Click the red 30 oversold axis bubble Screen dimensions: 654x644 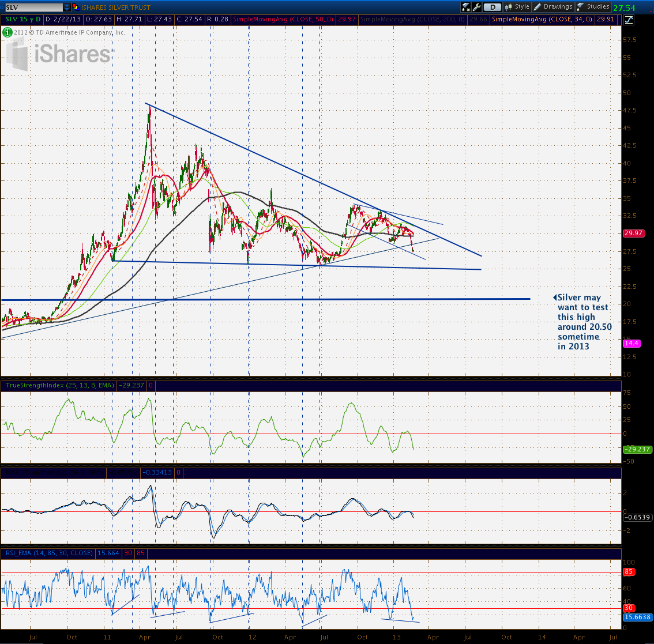[629, 608]
